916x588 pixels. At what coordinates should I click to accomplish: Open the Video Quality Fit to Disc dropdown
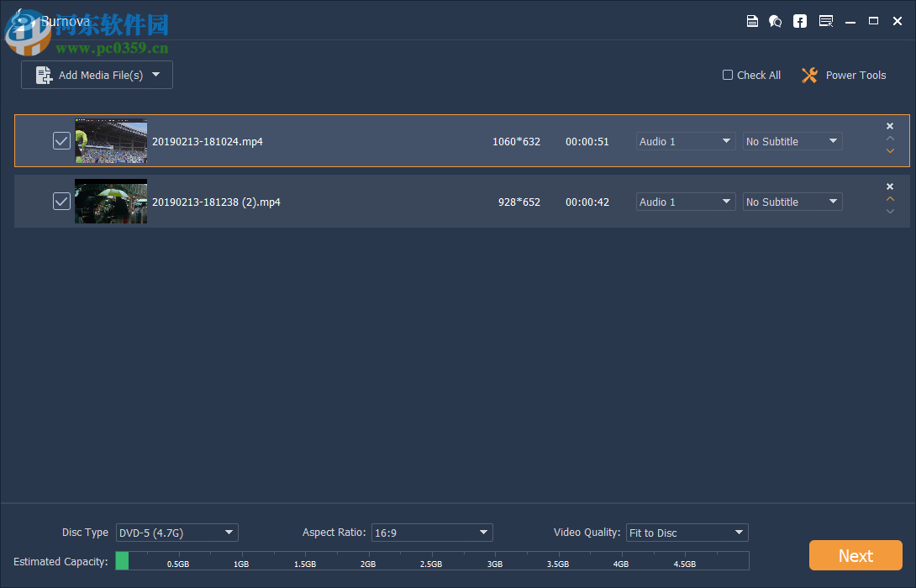687,533
